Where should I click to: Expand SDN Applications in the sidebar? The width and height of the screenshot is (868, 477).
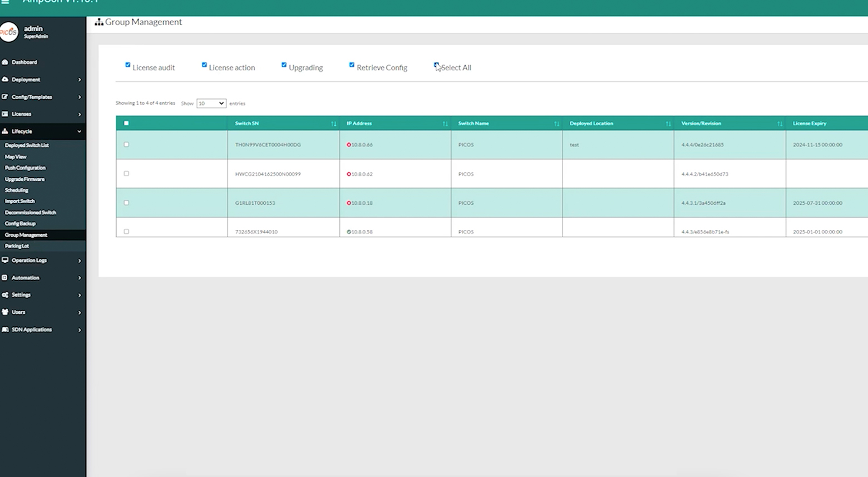click(6, 329)
